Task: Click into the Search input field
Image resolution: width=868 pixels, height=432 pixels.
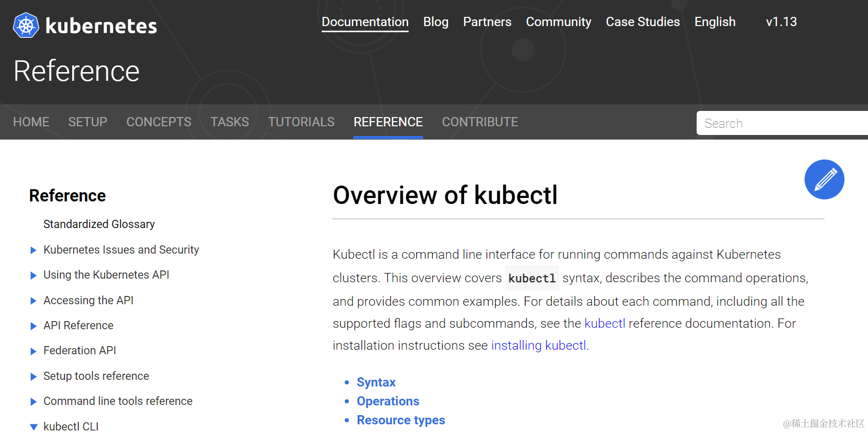Action: 782,123
